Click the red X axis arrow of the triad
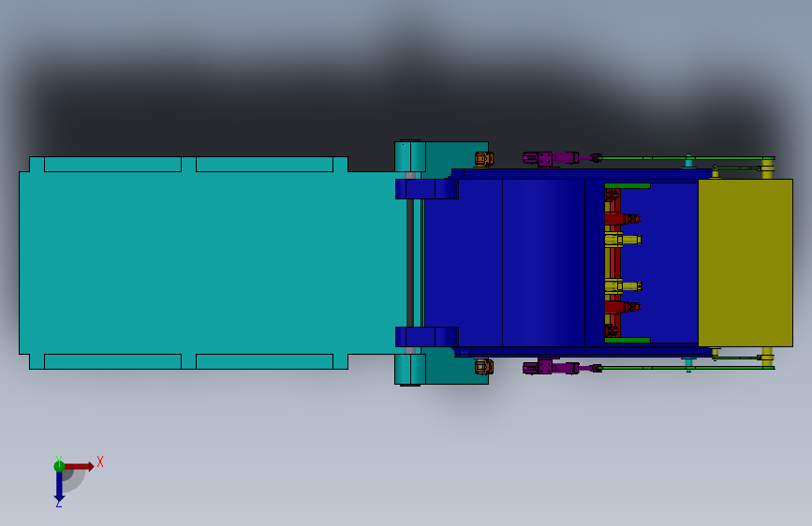This screenshot has height=526, width=812. tap(81, 466)
